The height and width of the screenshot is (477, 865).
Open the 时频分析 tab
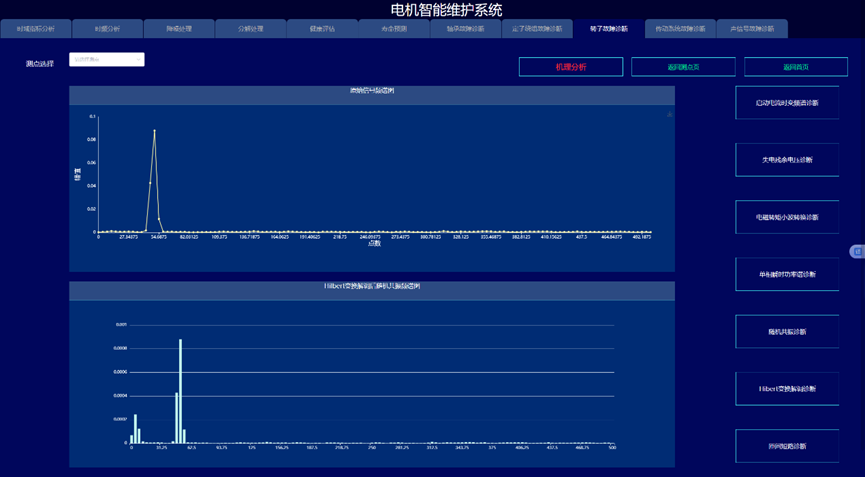pyautogui.click(x=107, y=29)
